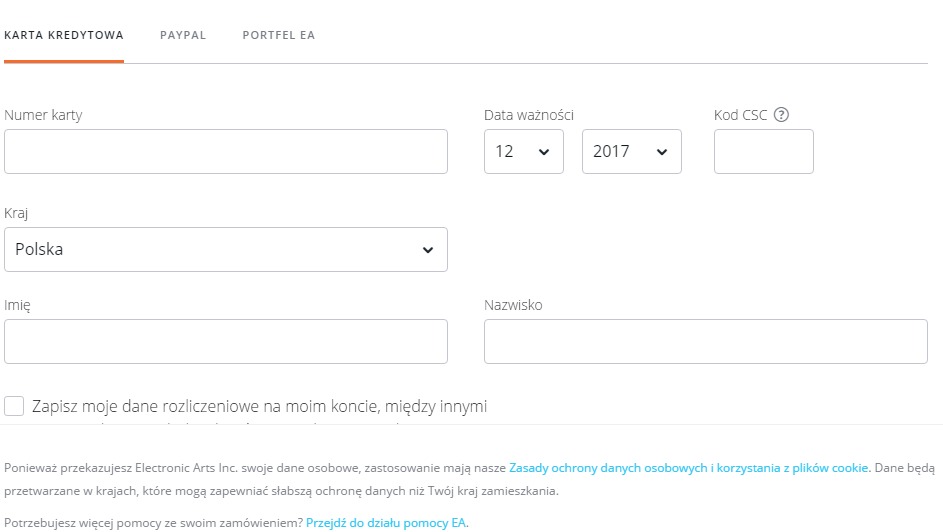Expand the Kraj dropdown set to Polska
Image resolution: width=943 pixels, height=532 pixels.
(x=226, y=250)
